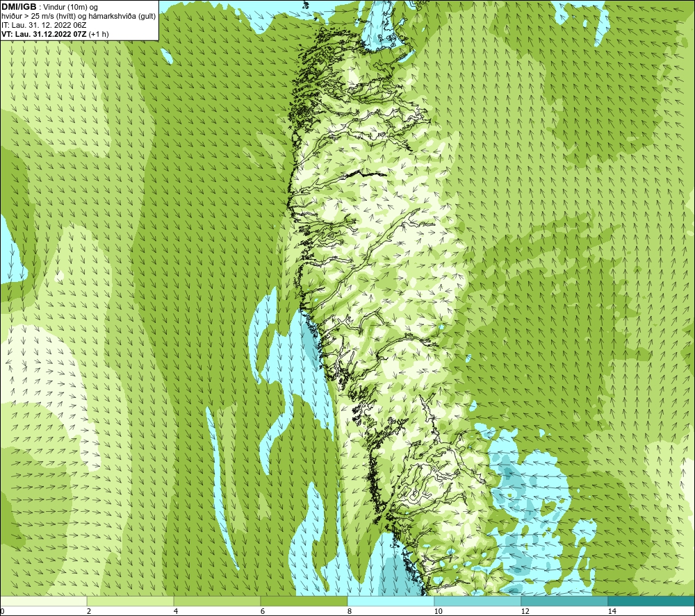Click the 6-8 m/s dark green swatch
The image size is (695, 616).
304,601
